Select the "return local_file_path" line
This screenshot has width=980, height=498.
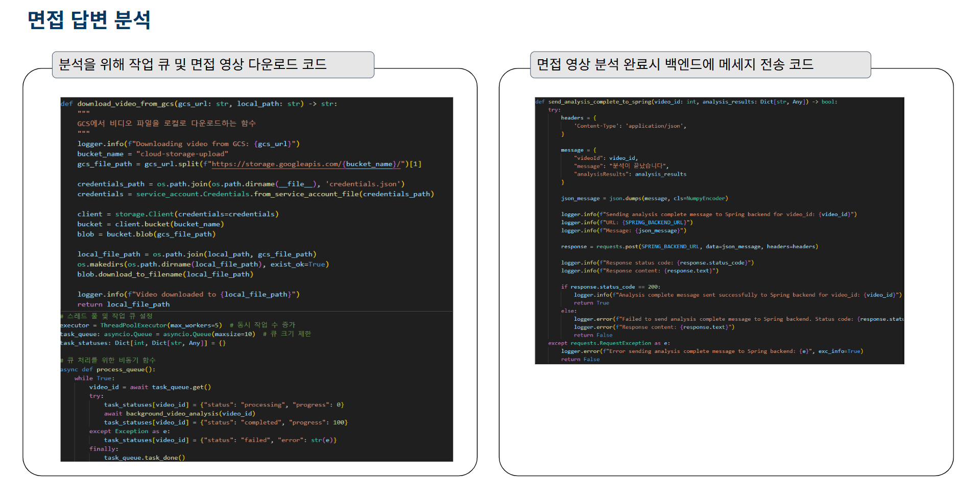tap(123, 304)
